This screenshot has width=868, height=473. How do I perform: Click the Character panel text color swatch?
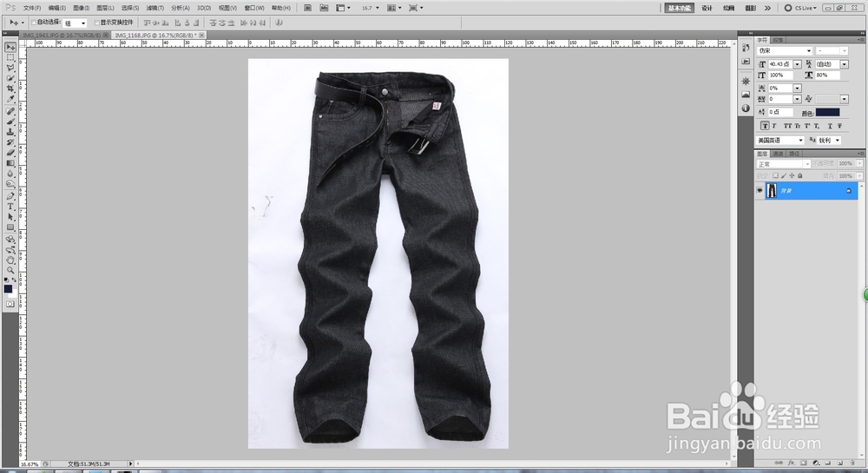coord(827,112)
